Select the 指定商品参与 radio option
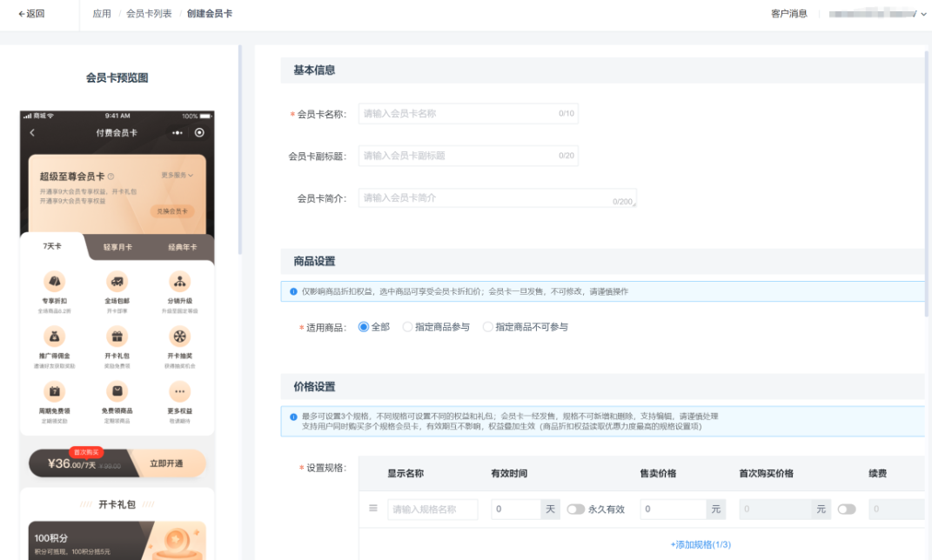 [x=407, y=327]
